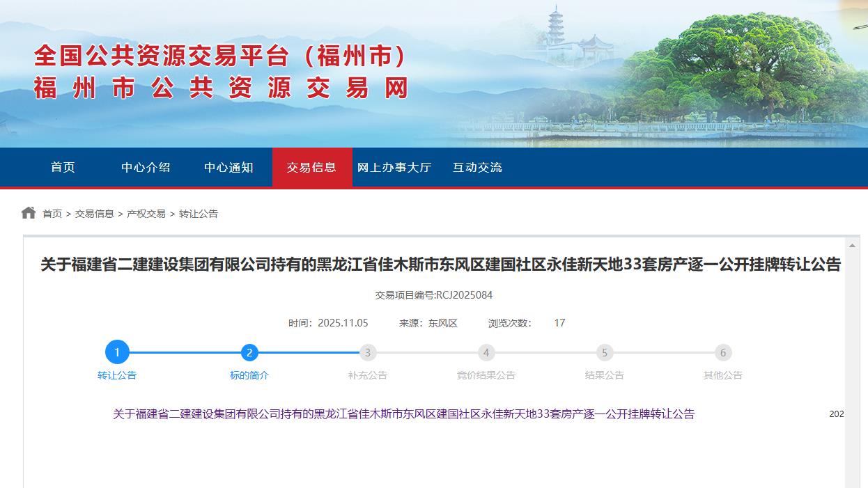Image resolution: width=868 pixels, height=488 pixels.
Task: Select step 6 circle for 其他公告
Action: [723, 352]
